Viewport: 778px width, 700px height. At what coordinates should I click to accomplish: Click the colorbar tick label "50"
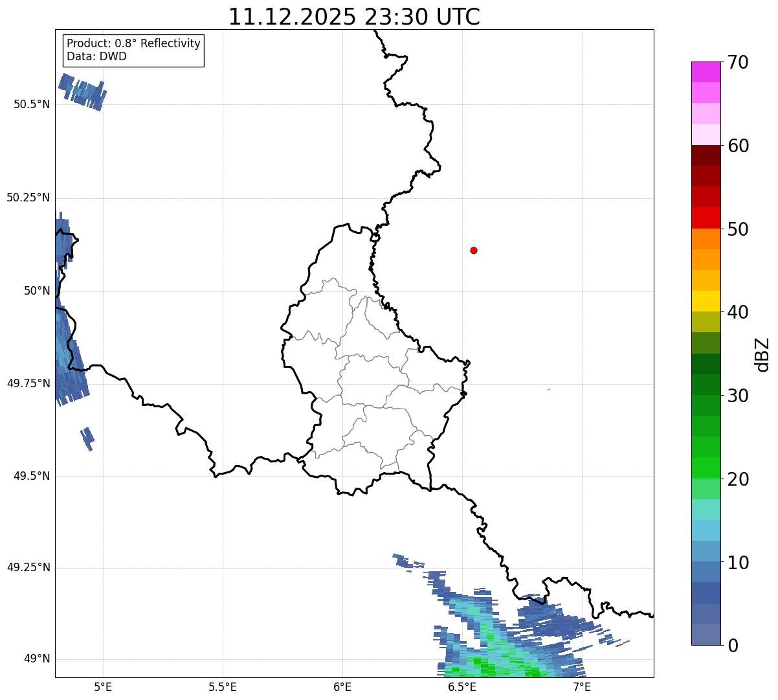pyautogui.click(x=737, y=229)
